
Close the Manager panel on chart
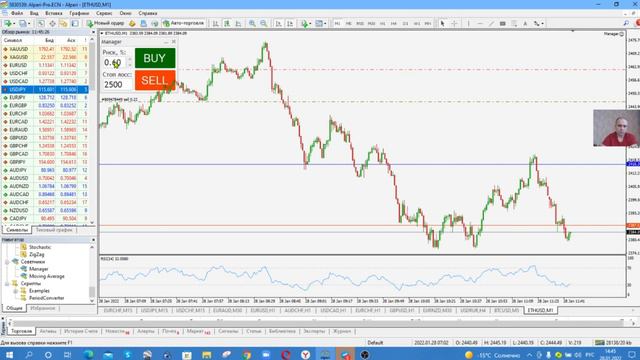173,42
